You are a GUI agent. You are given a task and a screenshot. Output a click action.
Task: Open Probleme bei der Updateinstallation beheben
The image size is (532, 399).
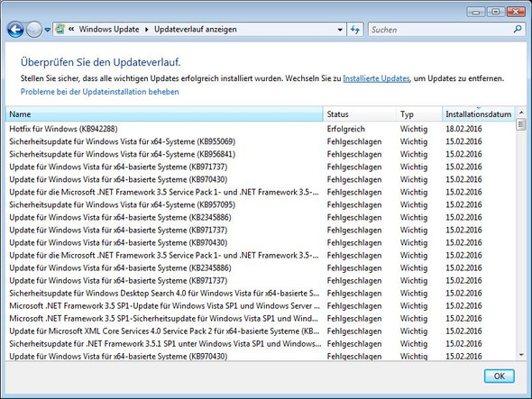click(x=100, y=92)
